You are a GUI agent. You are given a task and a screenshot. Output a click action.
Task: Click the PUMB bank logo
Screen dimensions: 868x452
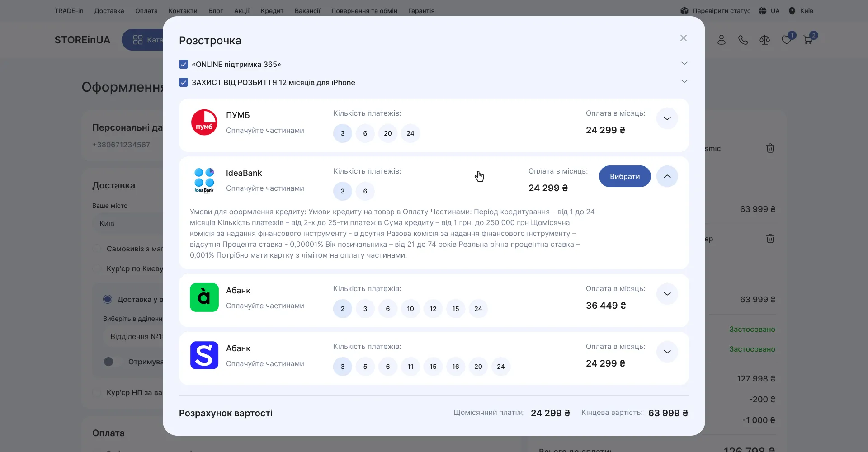tap(204, 122)
